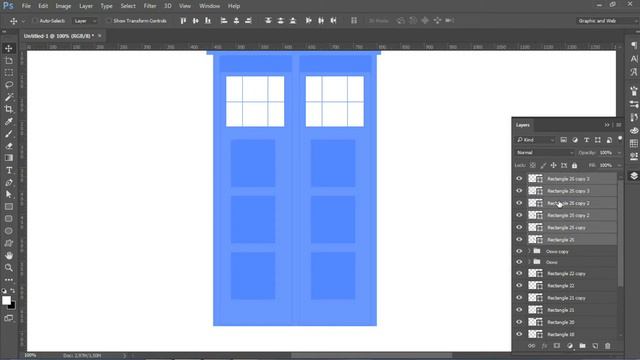
Task: Select the Brush tool
Action: point(9,133)
